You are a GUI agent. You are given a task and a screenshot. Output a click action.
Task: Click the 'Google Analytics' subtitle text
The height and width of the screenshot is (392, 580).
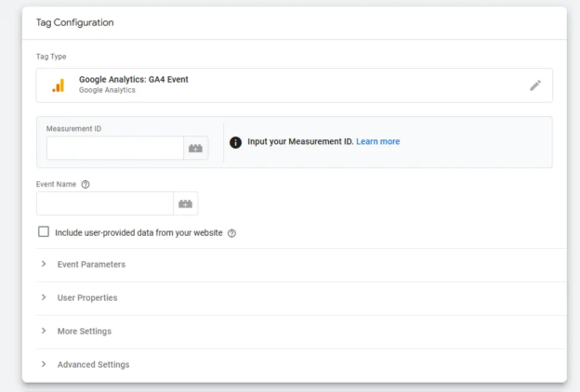pyautogui.click(x=107, y=90)
